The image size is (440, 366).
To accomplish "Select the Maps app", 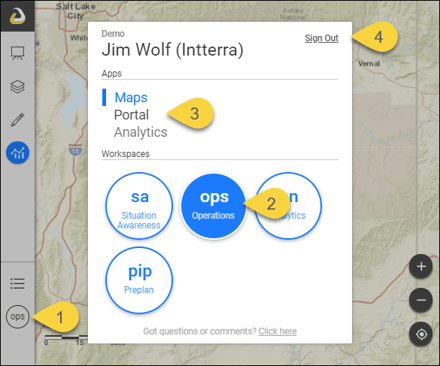I will [131, 98].
